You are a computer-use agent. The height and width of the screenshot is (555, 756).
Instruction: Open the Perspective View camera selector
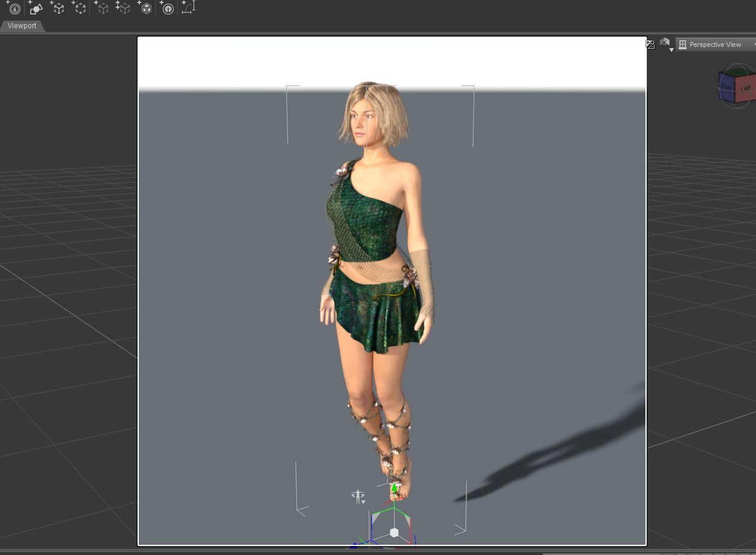[x=715, y=44]
